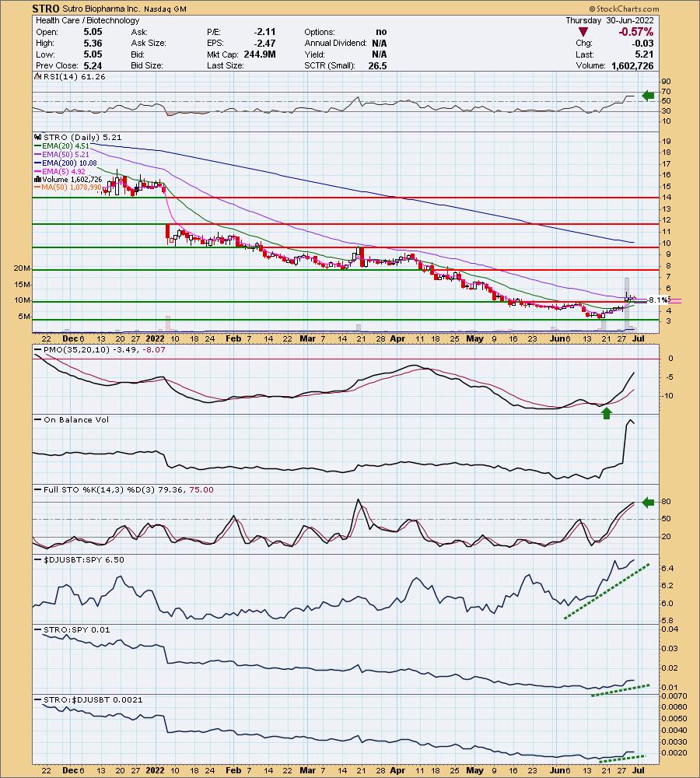Click the Bid Size label
Image resolution: width=700 pixels, height=778 pixels.
pyautogui.click(x=147, y=65)
